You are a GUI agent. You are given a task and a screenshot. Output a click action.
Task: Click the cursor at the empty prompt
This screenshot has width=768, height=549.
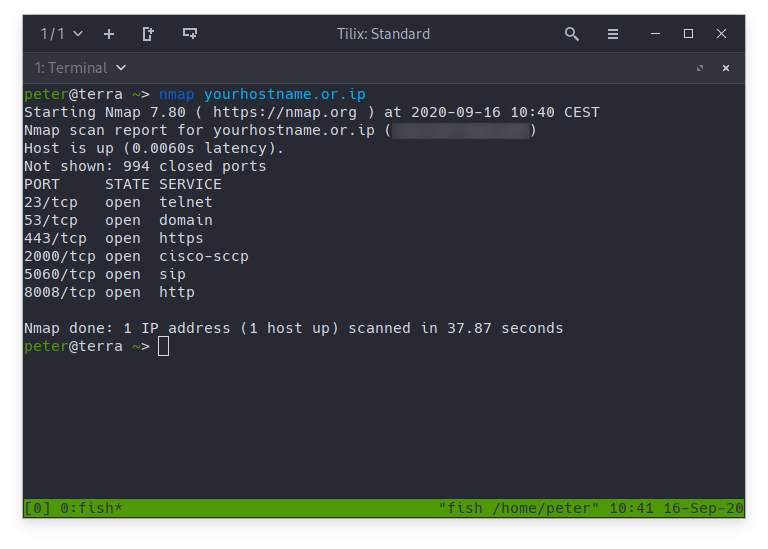[x=164, y=346]
